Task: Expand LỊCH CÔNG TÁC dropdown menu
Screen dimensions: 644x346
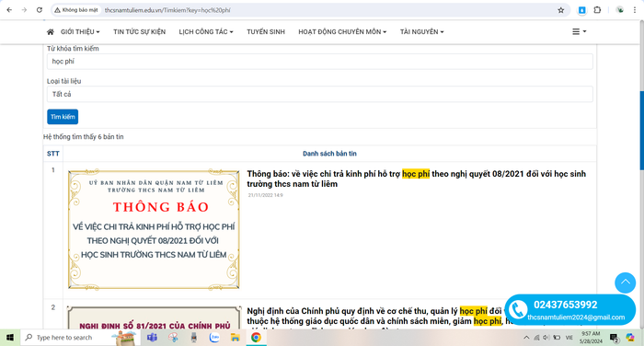Action: tap(206, 31)
